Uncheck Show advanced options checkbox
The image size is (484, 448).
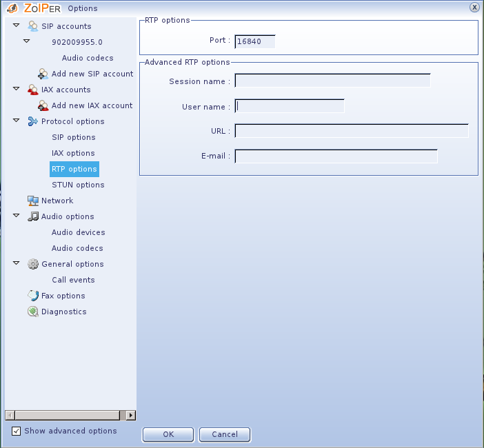[17, 431]
